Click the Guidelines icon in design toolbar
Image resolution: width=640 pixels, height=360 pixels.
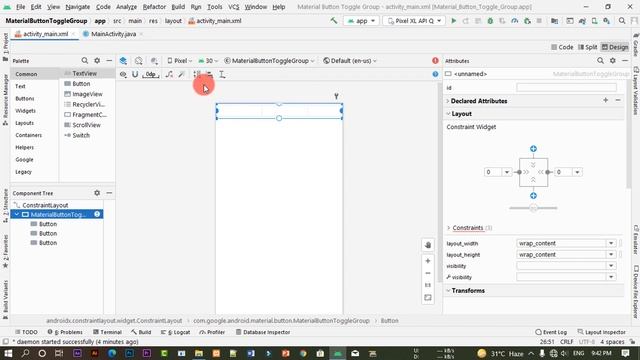(222, 74)
